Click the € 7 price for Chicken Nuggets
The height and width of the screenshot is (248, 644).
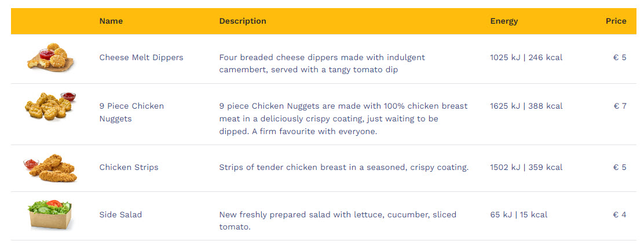click(x=620, y=106)
